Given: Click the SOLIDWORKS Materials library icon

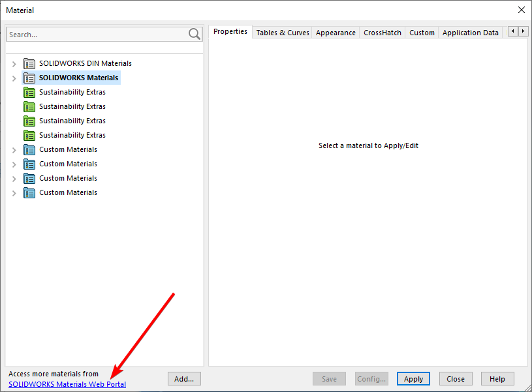Looking at the screenshot, I should pos(29,78).
